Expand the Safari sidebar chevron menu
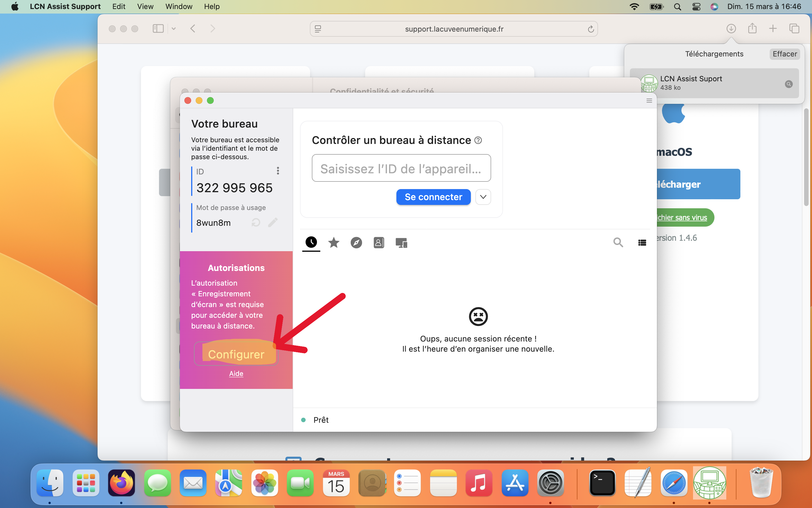The height and width of the screenshot is (508, 812). point(173,29)
